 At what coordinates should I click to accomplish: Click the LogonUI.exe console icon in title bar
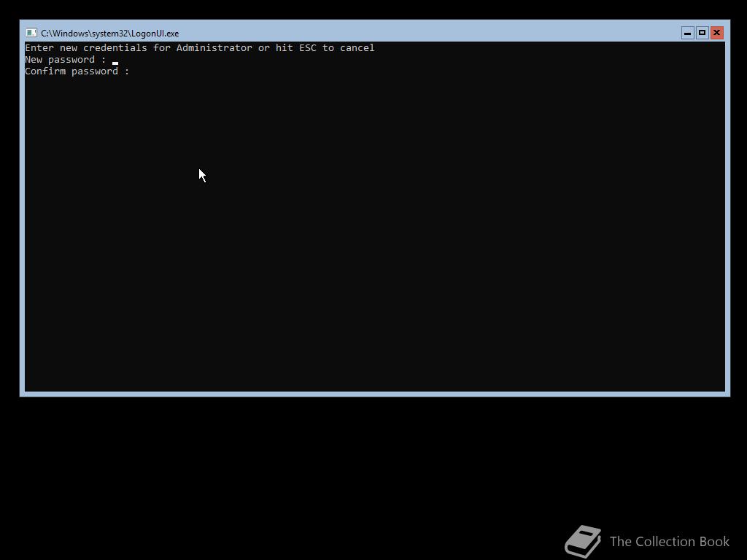pyautogui.click(x=31, y=33)
